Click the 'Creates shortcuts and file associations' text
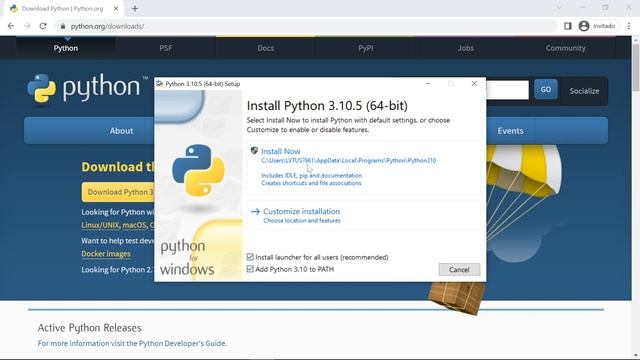 pos(311,183)
